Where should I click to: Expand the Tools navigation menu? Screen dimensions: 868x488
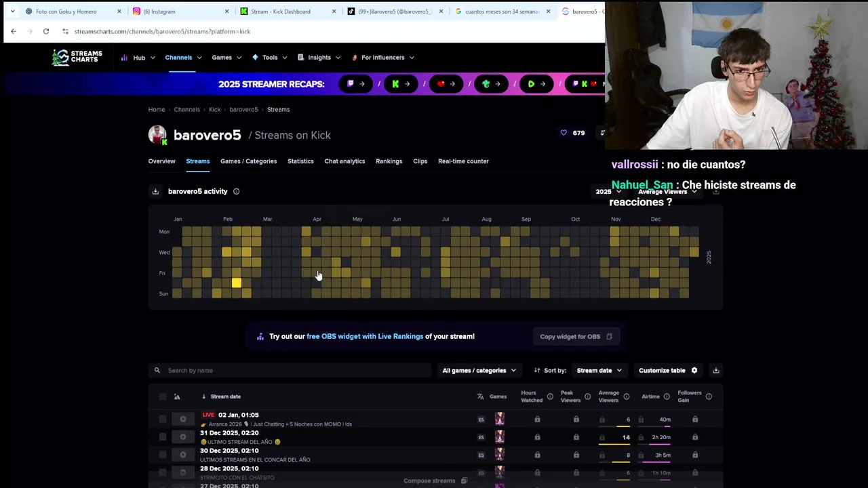(x=270, y=58)
